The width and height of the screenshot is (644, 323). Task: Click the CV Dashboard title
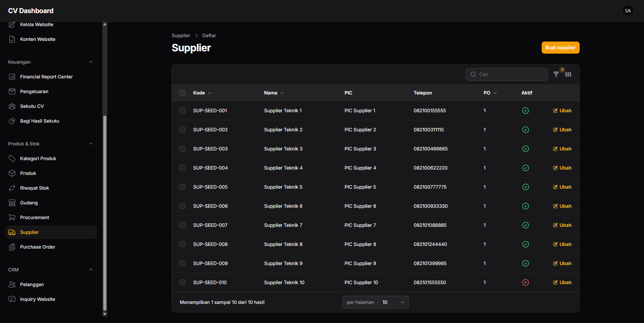31,11
